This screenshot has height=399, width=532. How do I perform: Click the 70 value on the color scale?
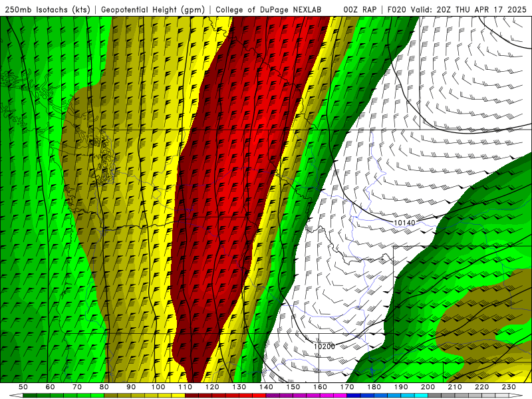(x=77, y=387)
